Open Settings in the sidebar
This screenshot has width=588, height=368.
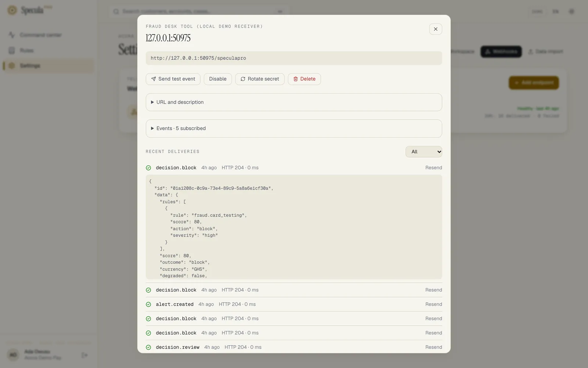click(49, 66)
